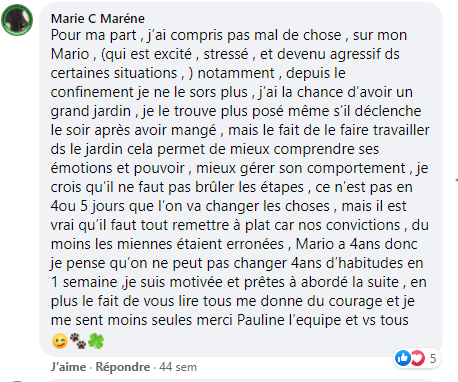Reply to the comment via Répondre
This screenshot has width=458, height=382.
[123, 367]
